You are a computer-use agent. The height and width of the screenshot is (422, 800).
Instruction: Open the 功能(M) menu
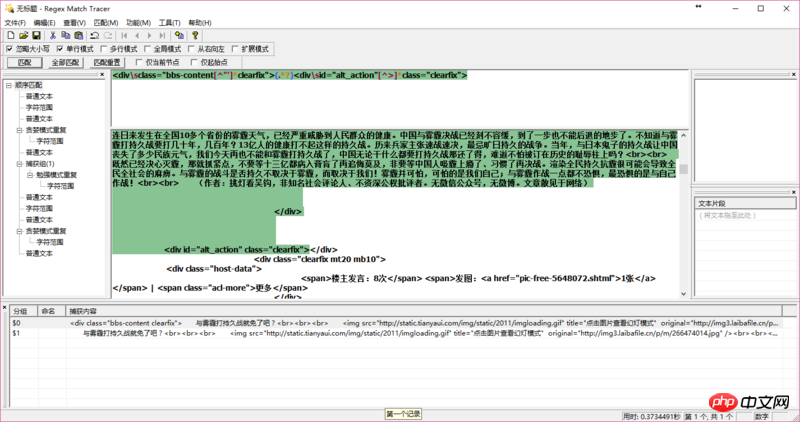click(x=138, y=22)
